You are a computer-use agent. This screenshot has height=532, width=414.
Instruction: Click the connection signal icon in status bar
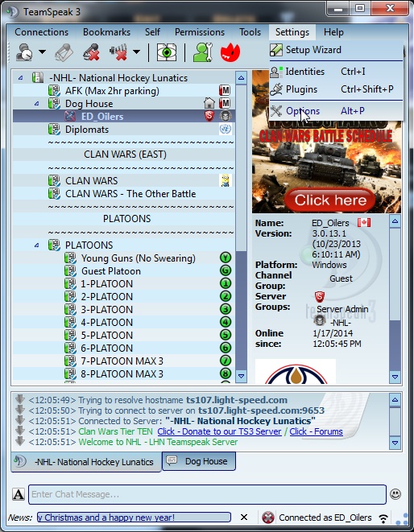pos(383,518)
